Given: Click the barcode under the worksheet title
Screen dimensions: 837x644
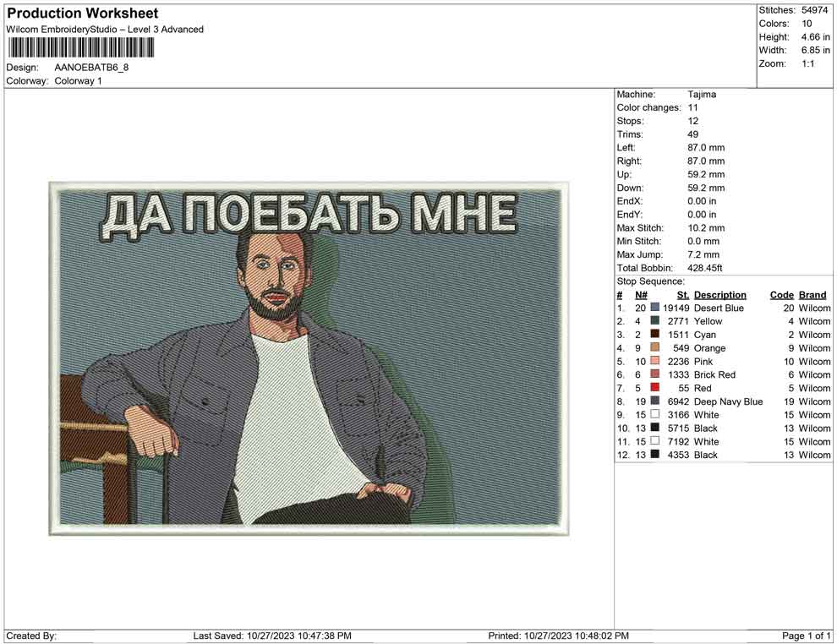Looking at the screenshot, I should click(80, 48).
